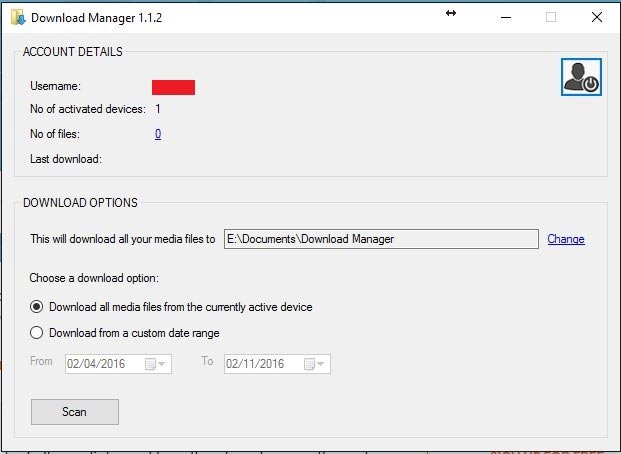
Task: Click the download folder path field
Action: [381, 239]
